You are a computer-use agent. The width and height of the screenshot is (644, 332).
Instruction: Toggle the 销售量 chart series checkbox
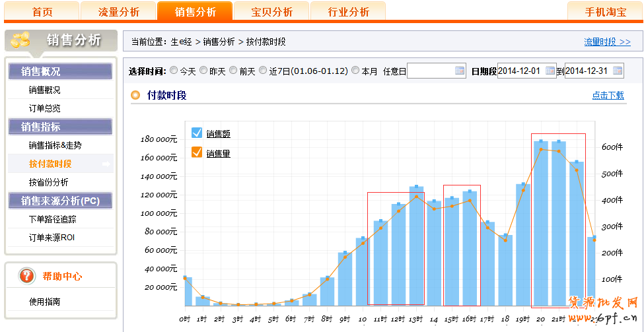click(196, 152)
